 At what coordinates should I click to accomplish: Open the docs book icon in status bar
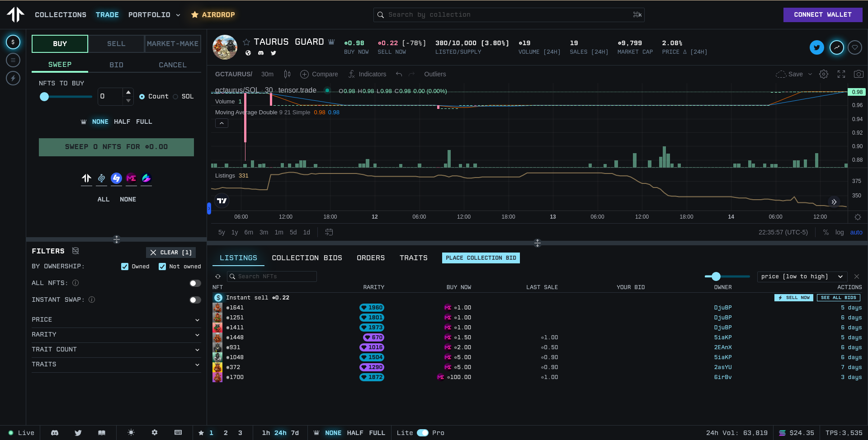102,433
